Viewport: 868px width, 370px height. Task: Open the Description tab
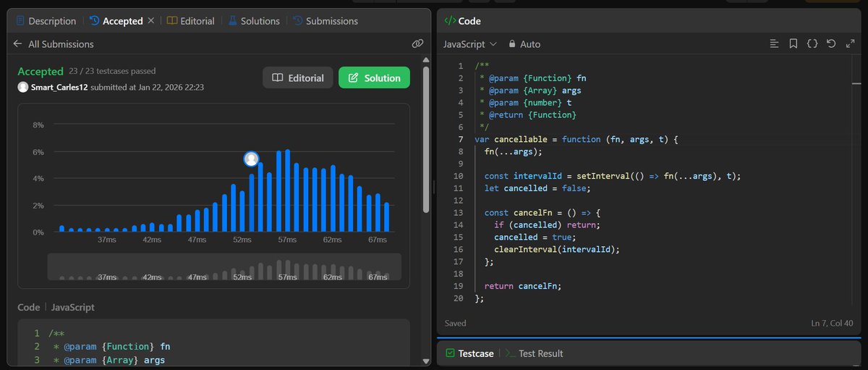[x=45, y=21]
